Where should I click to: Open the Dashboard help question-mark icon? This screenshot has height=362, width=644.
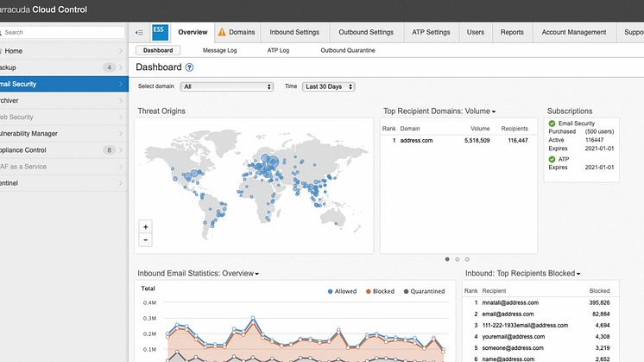[189, 67]
